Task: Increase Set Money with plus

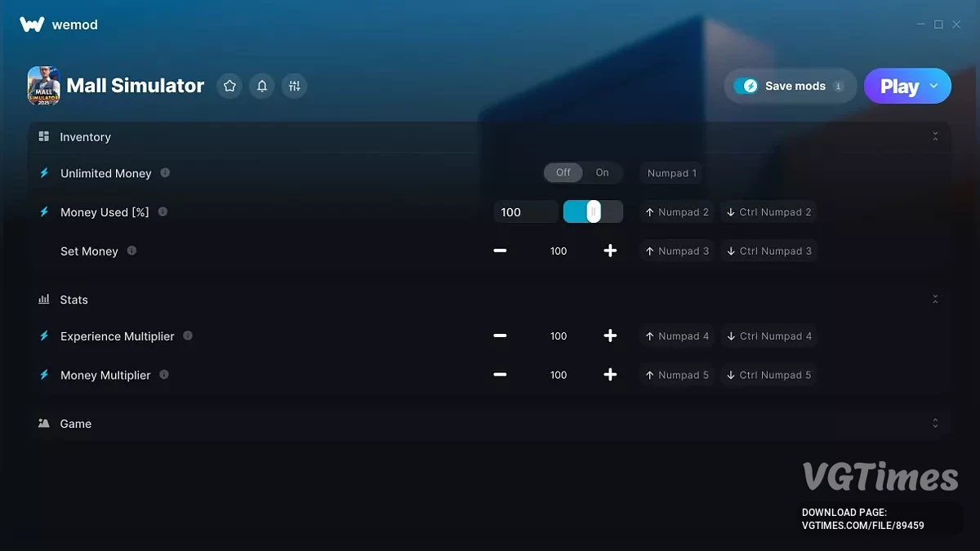Action: coord(610,251)
